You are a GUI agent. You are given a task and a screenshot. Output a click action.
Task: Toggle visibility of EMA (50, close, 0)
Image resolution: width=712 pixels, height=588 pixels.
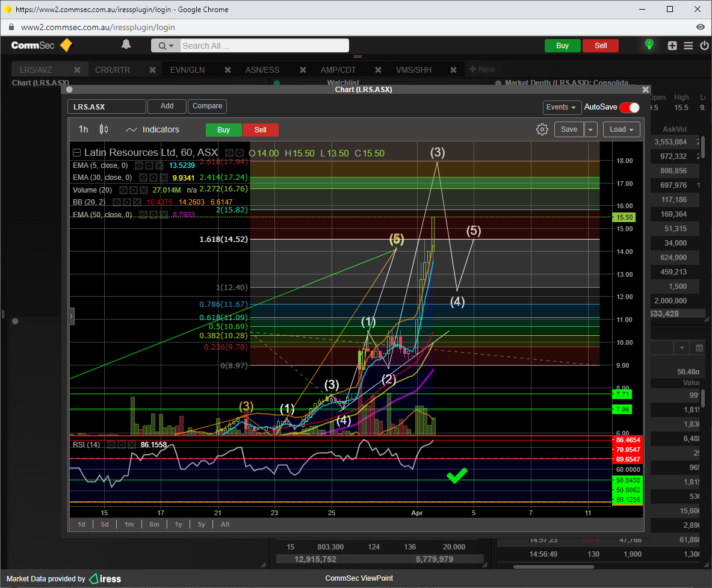143,214
